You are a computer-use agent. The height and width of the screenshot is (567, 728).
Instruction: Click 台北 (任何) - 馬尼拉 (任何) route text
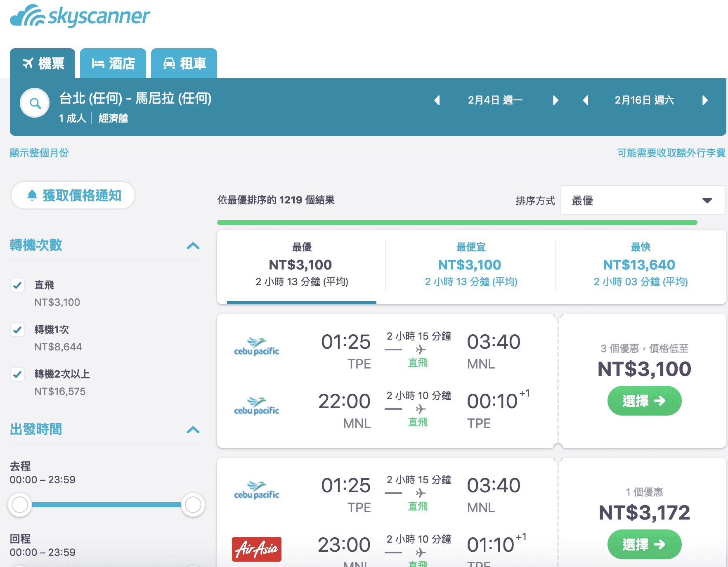(135, 98)
